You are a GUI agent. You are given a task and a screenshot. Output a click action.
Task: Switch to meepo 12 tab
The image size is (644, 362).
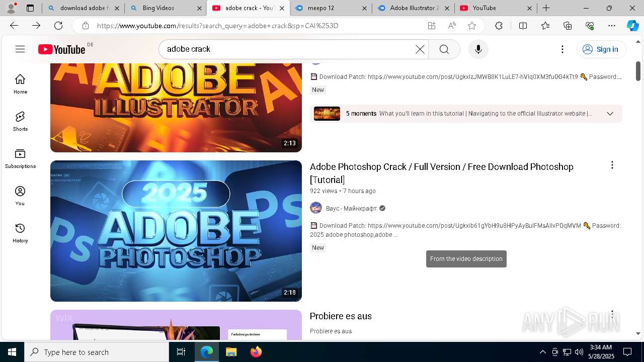[330, 8]
